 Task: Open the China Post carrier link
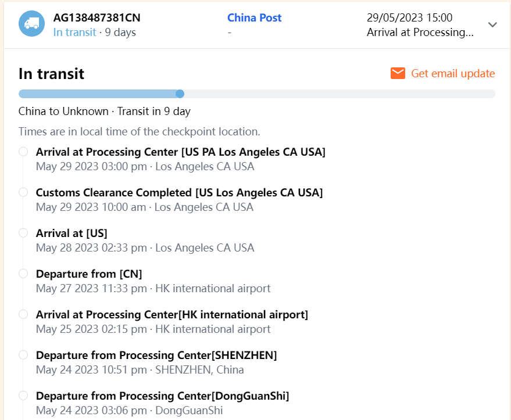(x=254, y=17)
